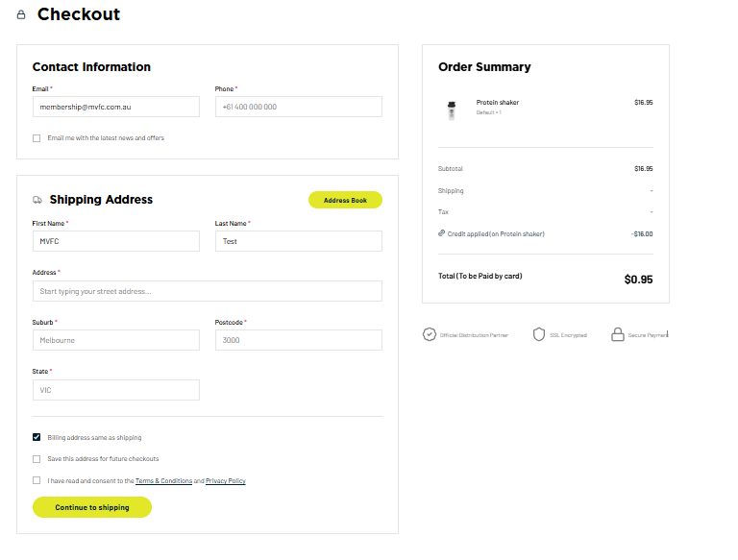Click the Protein shaker product thumbnail
The image size is (738, 560).
(452, 110)
